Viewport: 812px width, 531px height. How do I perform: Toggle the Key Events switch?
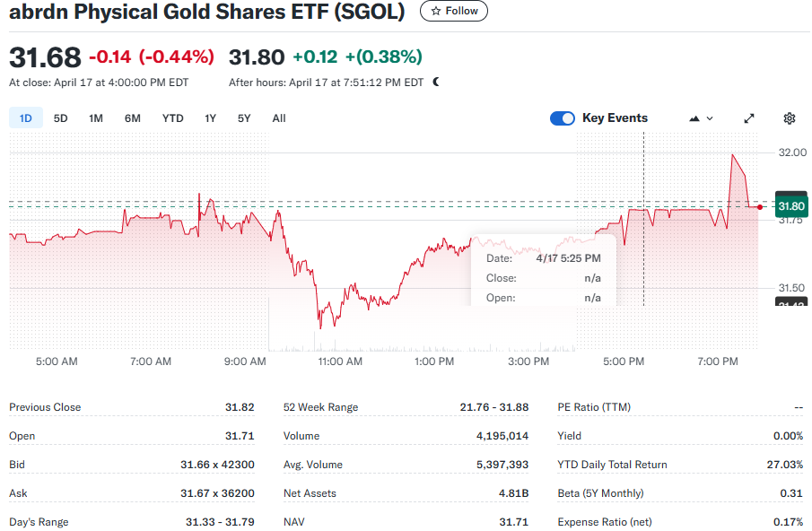[563, 118]
